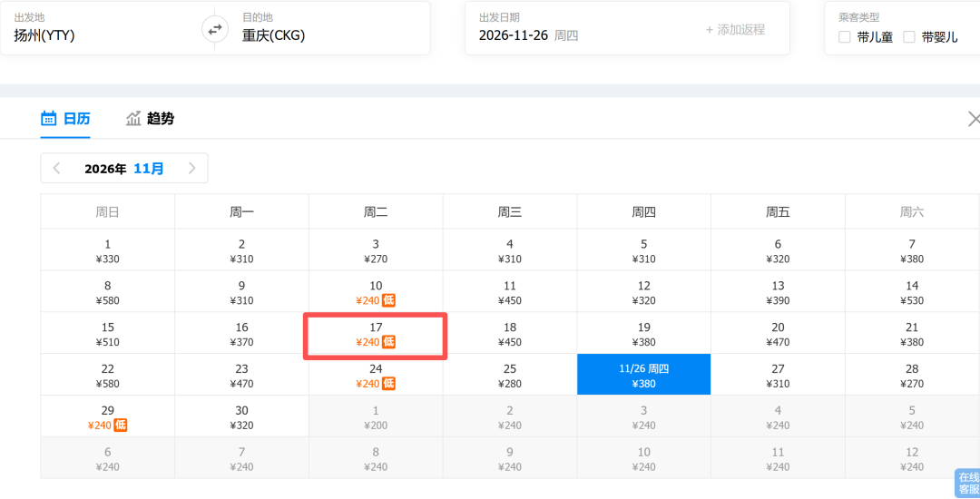This screenshot has width=980, height=499.
Task: Choose November 18 at ¥450
Action: pyautogui.click(x=510, y=334)
